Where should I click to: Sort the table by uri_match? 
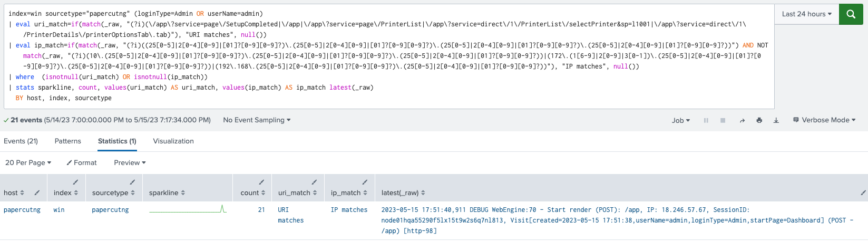pos(297,193)
